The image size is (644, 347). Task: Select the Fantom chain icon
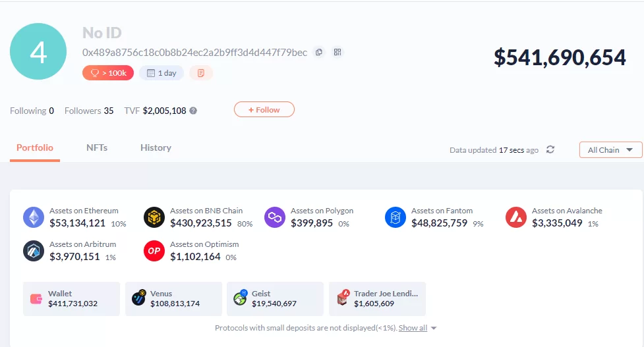[x=395, y=217]
